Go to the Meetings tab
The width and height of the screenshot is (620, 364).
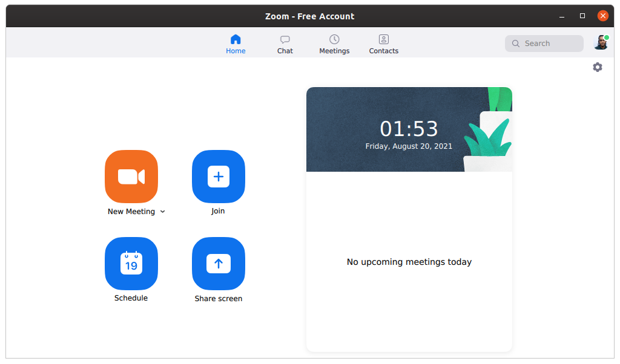(334, 44)
